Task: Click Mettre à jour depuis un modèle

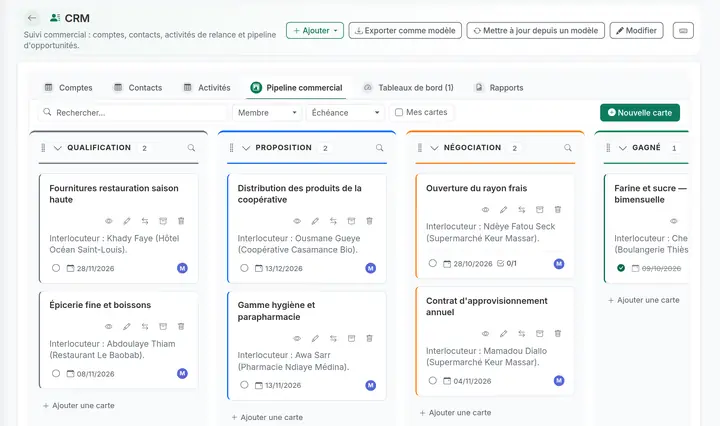Action: 535,30
